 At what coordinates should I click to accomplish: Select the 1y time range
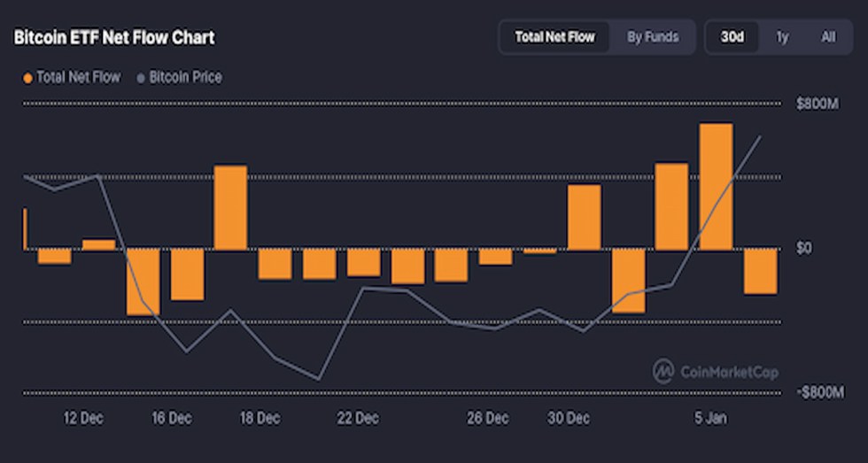pos(782,37)
